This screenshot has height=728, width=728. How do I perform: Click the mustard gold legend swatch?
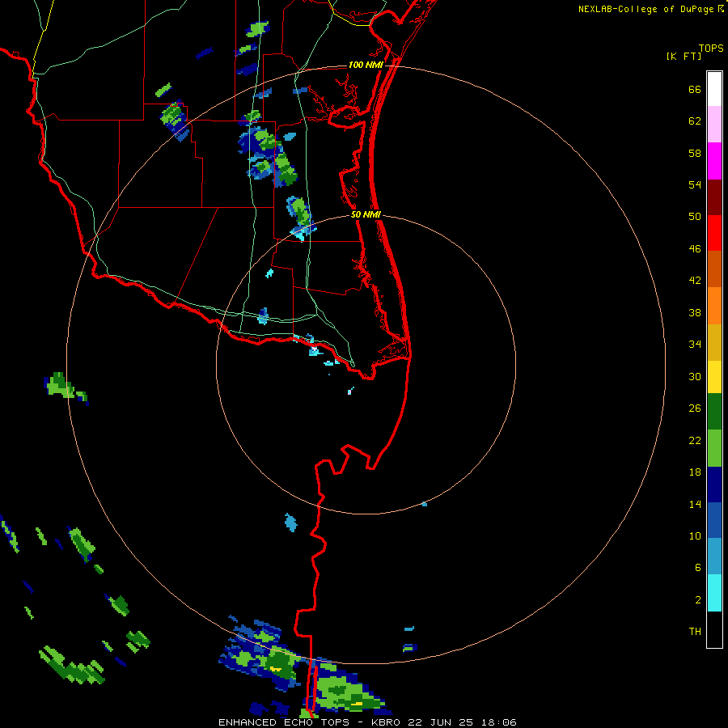coord(714,342)
